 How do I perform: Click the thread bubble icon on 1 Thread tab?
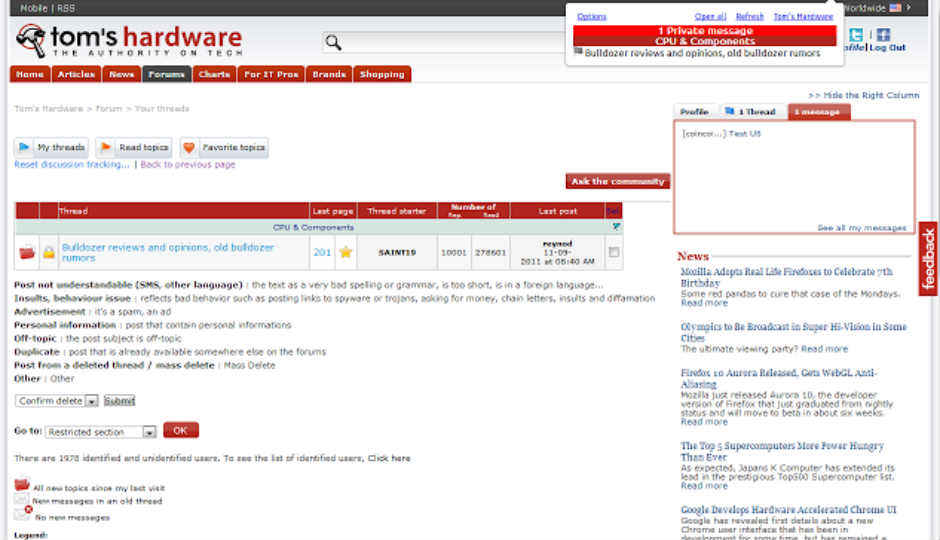click(729, 111)
